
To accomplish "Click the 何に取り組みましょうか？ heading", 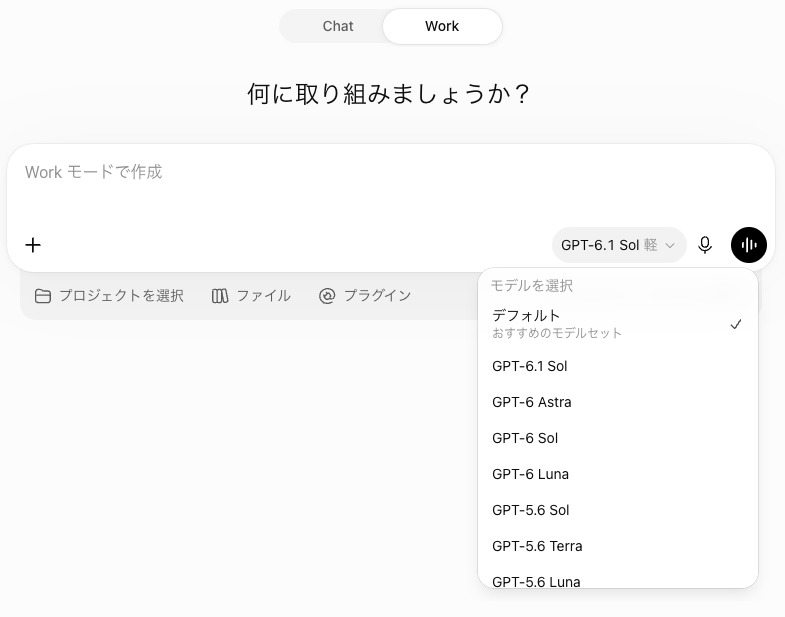I will [389, 94].
